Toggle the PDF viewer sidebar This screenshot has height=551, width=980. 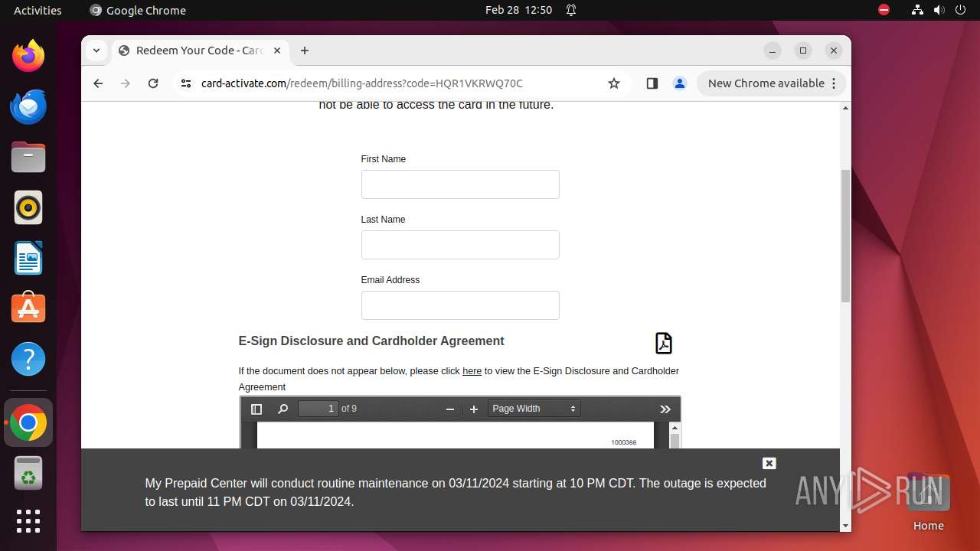[x=256, y=409]
